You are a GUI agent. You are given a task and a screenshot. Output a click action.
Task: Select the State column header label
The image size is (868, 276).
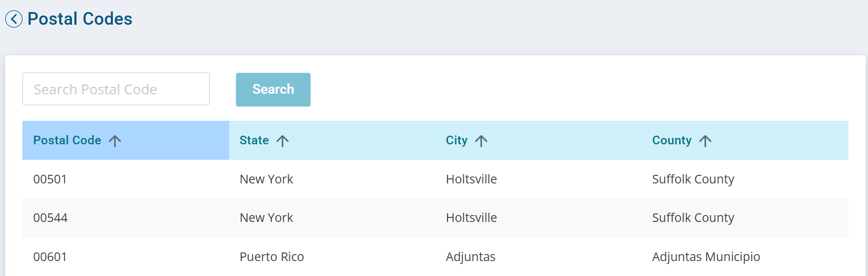(x=254, y=140)
